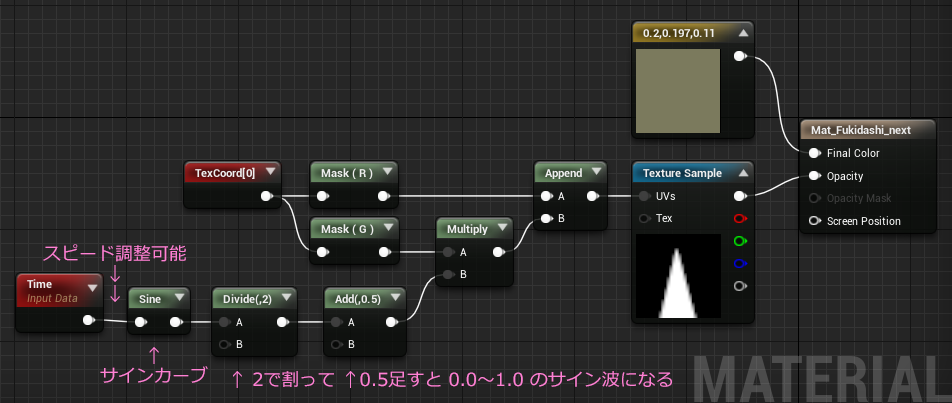Select the Time Input Data node title
The width and height of the screenshot is (952, 403).
click(x=52, y=291)
